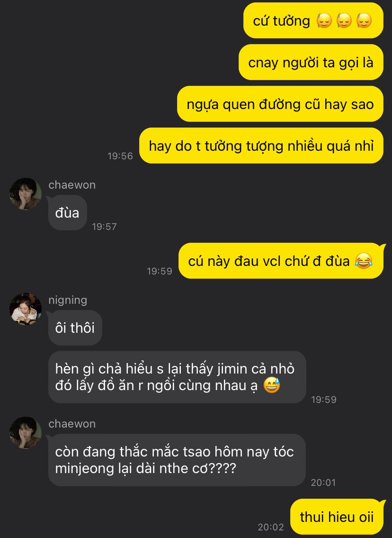Select the "ngựa quen đường cũ hay sao" message
This screenshot has width=392, height=538.
coord(280,104)
